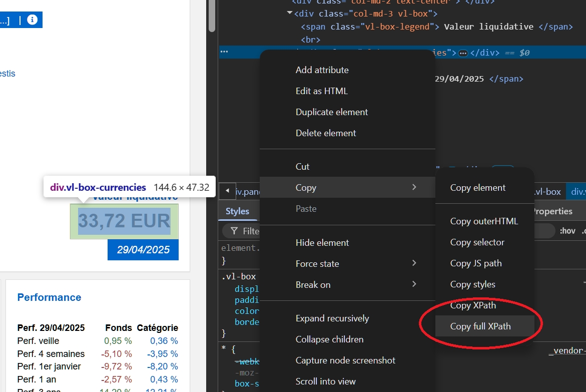Select Copy full XPath
Image resolution: width=586 pixels, height=392 pixels.
[480, 326]
